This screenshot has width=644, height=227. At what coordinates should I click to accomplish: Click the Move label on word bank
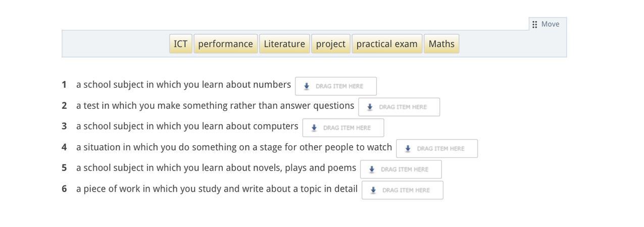[550, 24]
